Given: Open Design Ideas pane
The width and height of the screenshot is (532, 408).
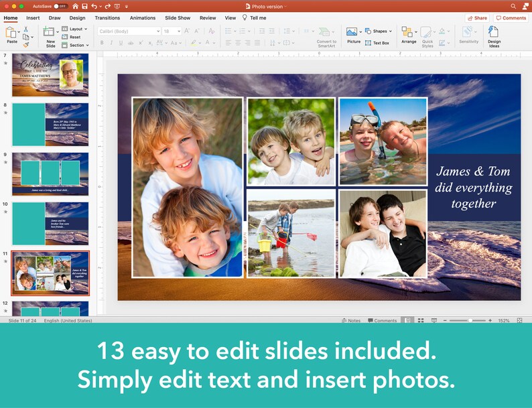Looking at the screenshot, I should coord(494,37).
